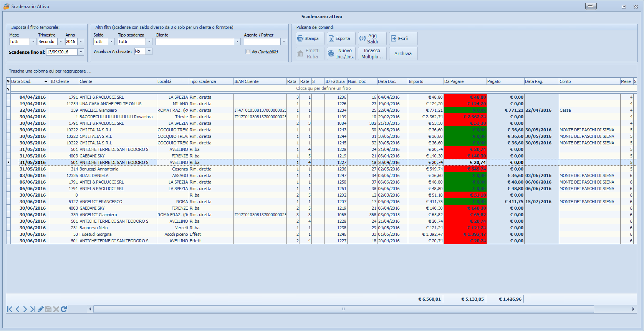The image size is (644, 331).
Task: Open the Visualizza Archiviate dropdown
Action: coord(149,51)
